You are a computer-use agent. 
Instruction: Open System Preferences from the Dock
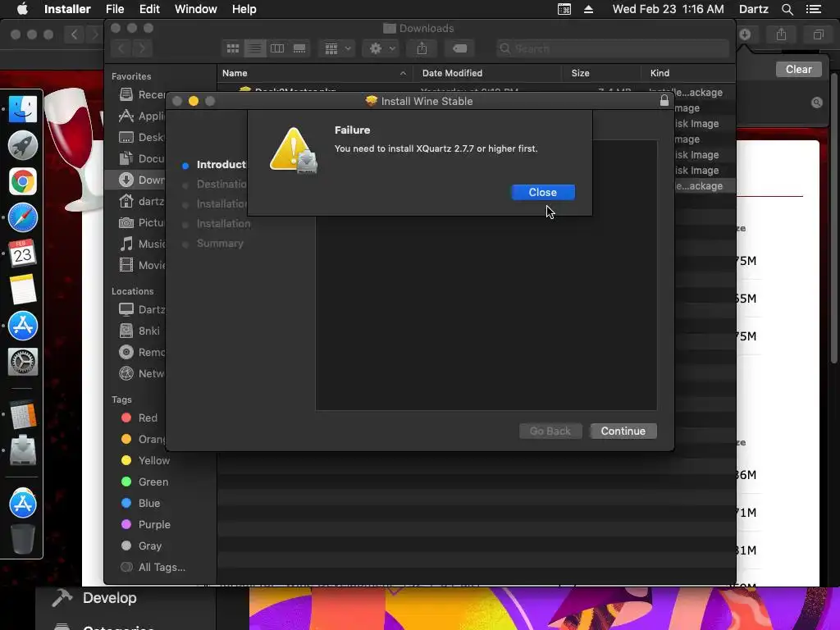tap(22, 362)
